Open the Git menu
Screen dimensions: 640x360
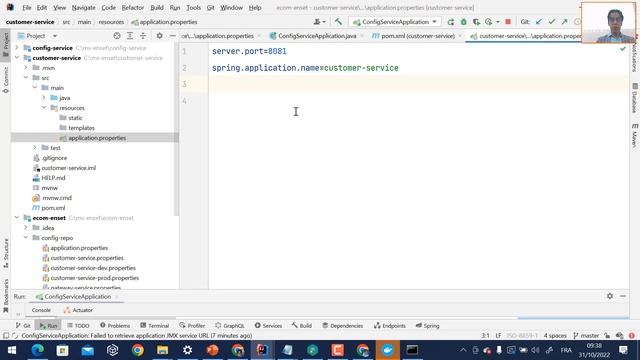tap(210, 8)
